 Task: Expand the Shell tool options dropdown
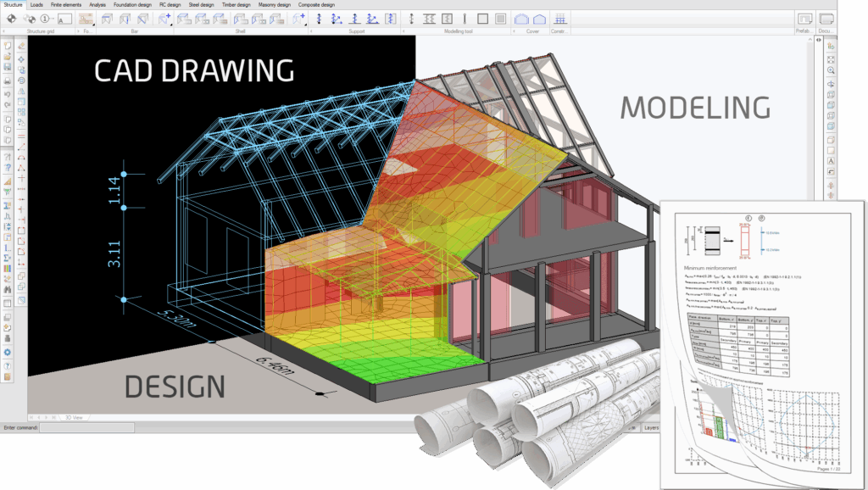[x=304, y=25]
